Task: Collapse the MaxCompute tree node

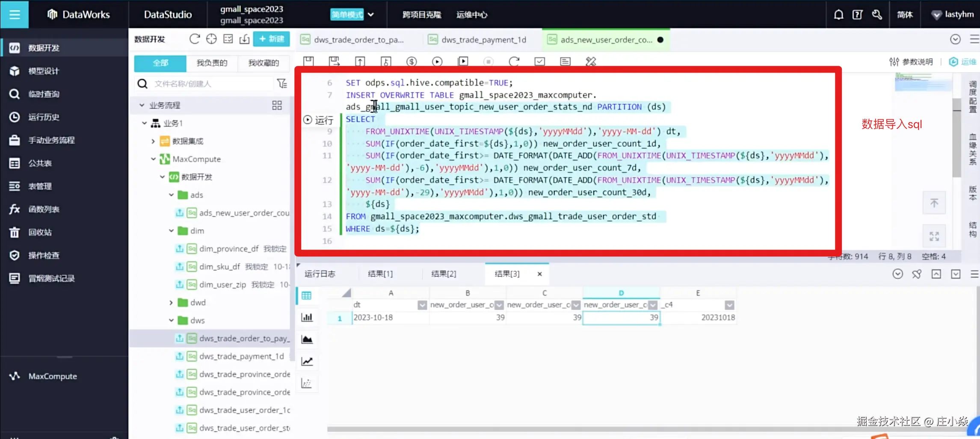Action: [153, 159]
